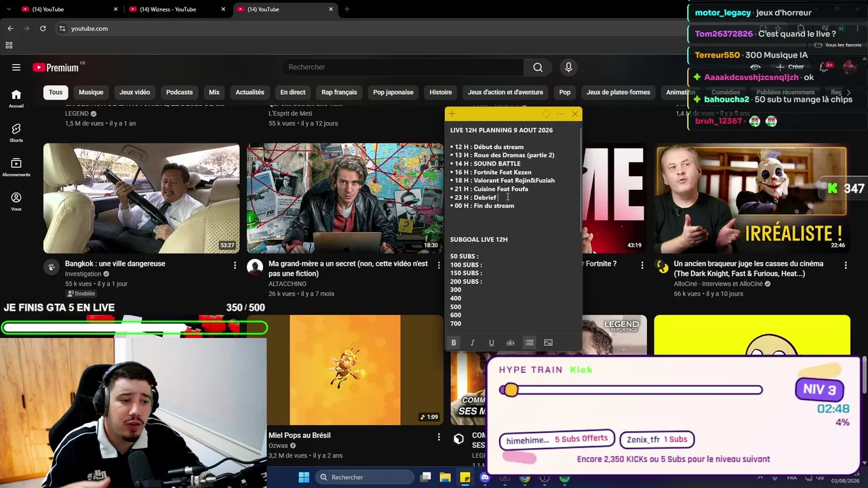Insert an image into the sticky note
Image resolution: width=868 pixels, height=488 pixels.
[x=549, y=343]
